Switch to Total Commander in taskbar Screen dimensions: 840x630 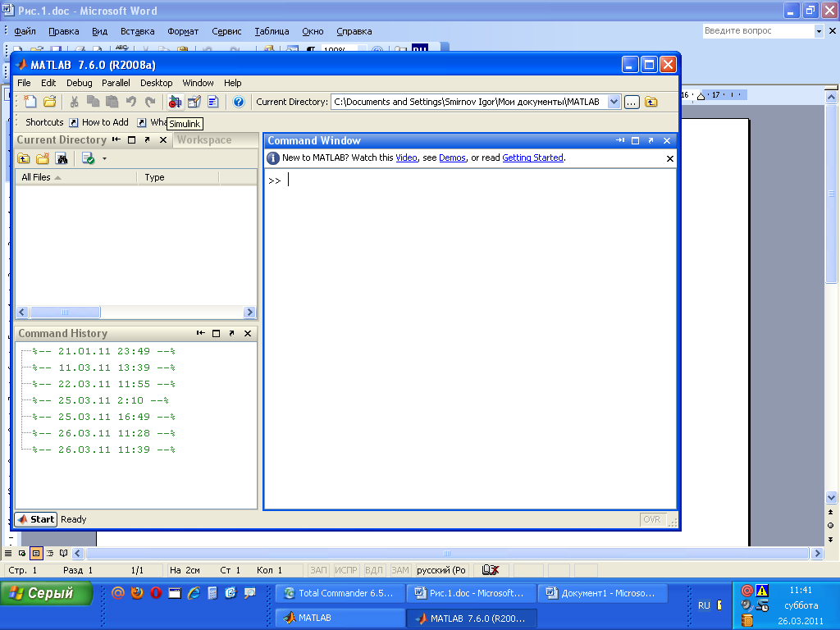click(340, 593)
